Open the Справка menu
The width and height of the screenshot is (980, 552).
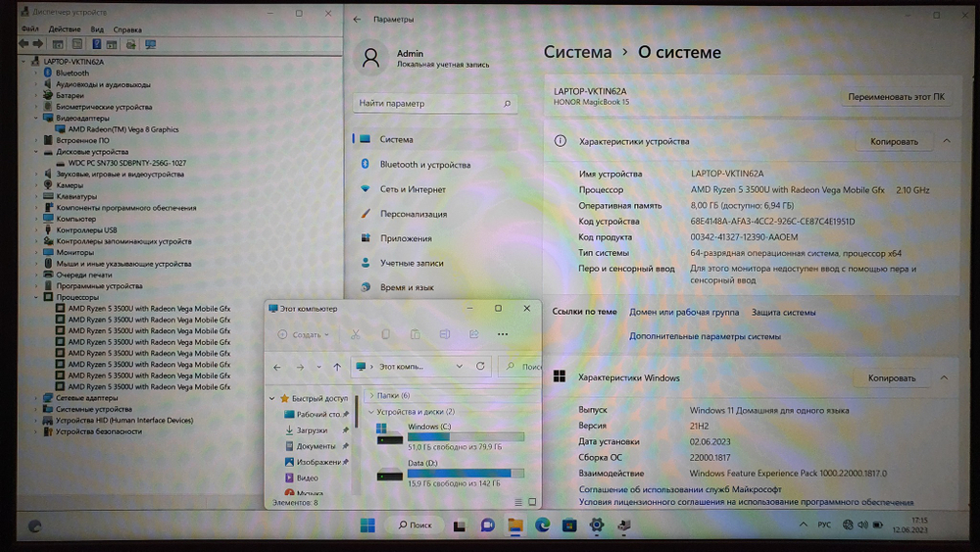click(127, 29)
